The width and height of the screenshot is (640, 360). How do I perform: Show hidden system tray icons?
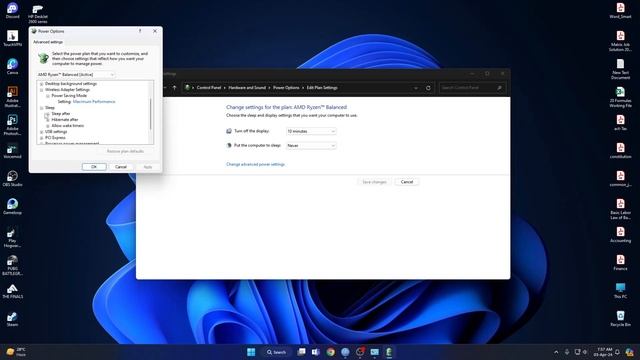pos(556,352)
